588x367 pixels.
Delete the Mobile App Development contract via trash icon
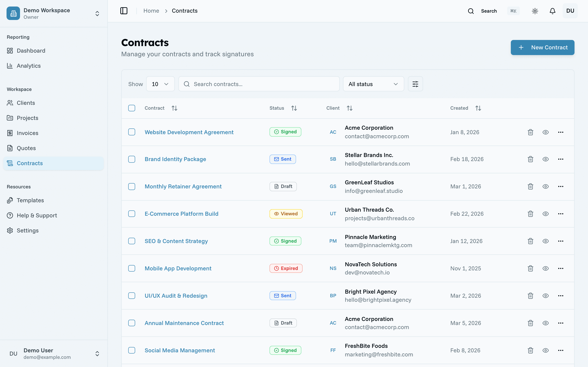530,268
